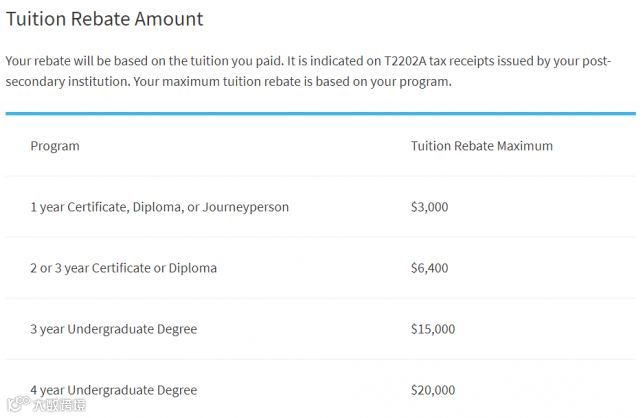
Task: Select the "Tuition Rebate Maximum" column header
Action: 481,146
